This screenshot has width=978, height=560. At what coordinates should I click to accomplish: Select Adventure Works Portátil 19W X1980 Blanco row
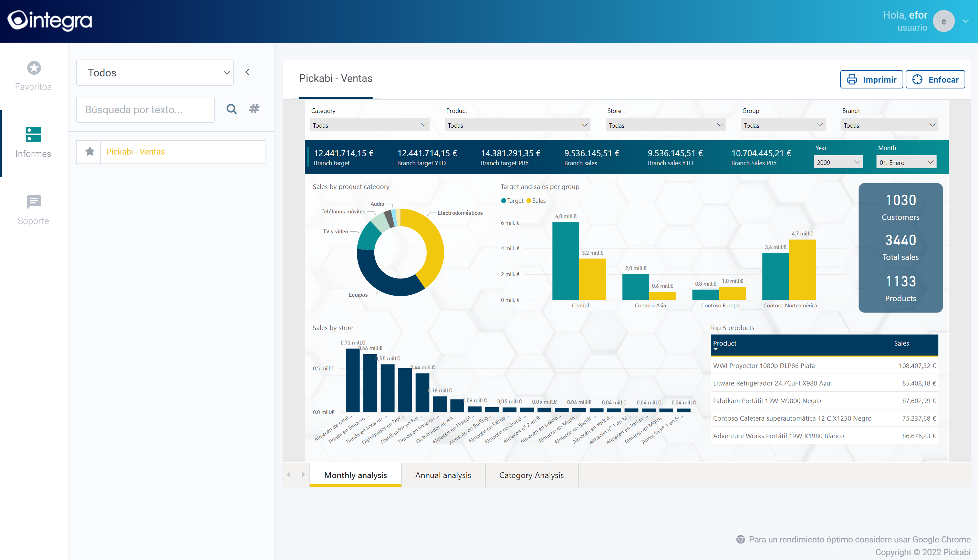[824, 436]
